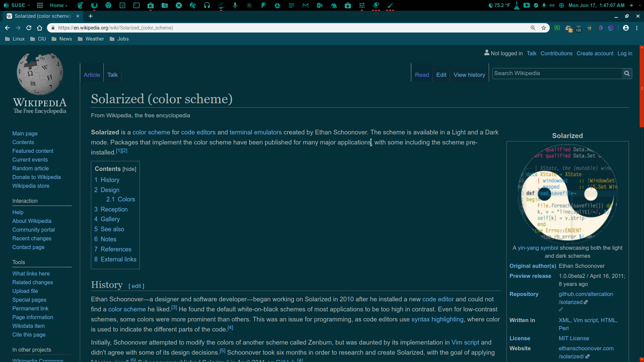The height and width of the screenshot is (362, 644).
Task: Open the brightness gear tray icon
Action: pos(561,5)
